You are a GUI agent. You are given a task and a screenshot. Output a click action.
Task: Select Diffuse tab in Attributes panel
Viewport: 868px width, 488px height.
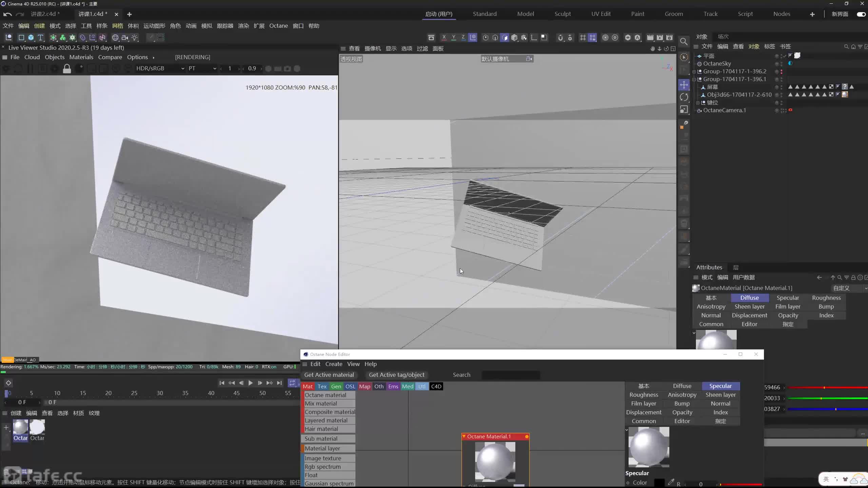749,298
